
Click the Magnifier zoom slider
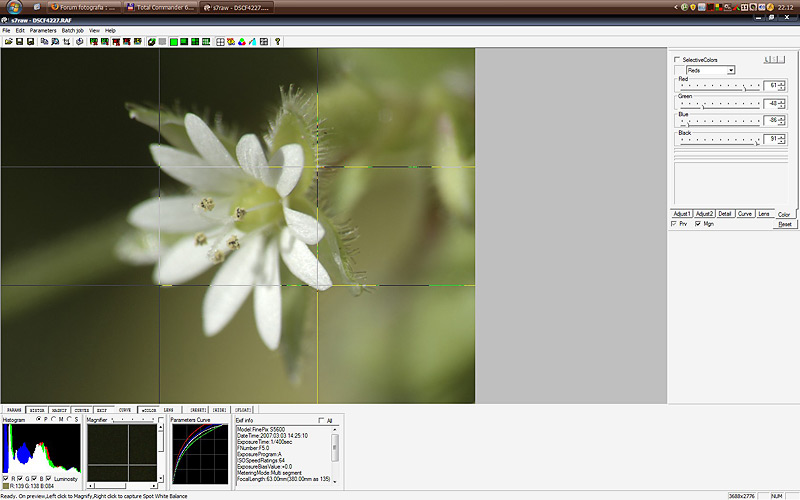tap(133, 420)
